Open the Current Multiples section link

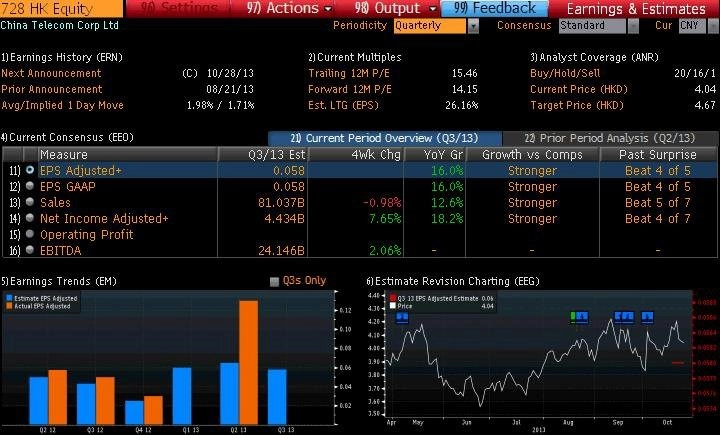tap(354, 57)
